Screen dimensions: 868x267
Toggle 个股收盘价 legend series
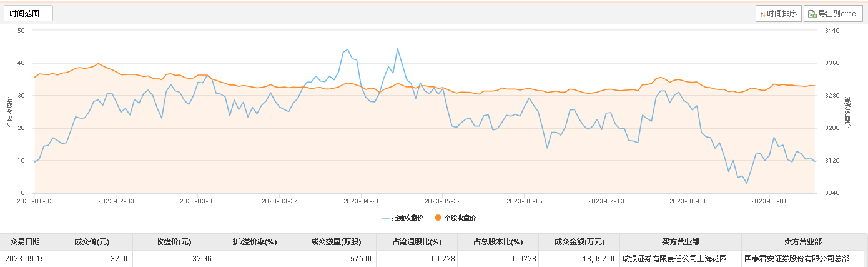coord(455,218)
